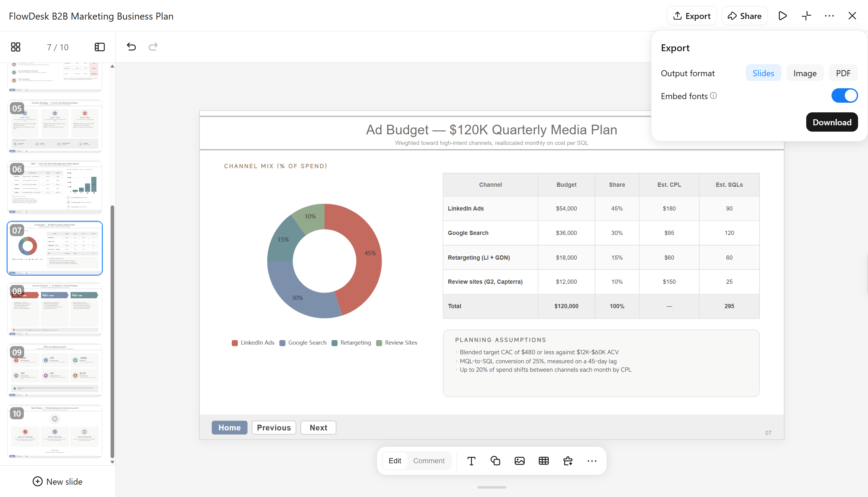Click the Retargeting teal legend swatch

335,343
